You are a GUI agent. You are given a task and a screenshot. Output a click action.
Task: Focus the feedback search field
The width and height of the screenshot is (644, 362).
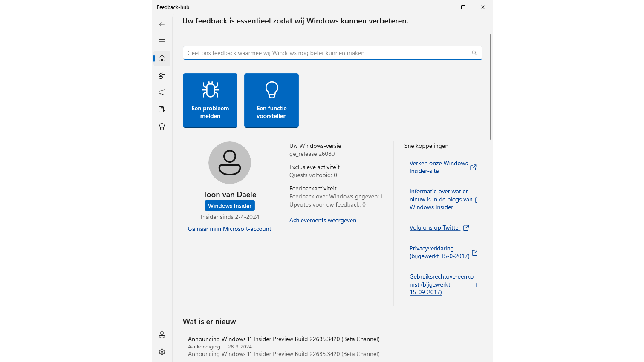[332, 53]
